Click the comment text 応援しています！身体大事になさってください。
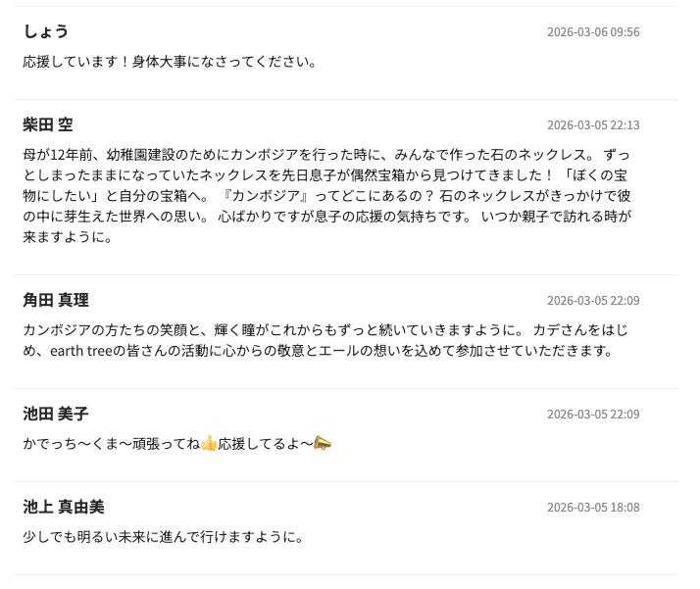 click(172, 62)
